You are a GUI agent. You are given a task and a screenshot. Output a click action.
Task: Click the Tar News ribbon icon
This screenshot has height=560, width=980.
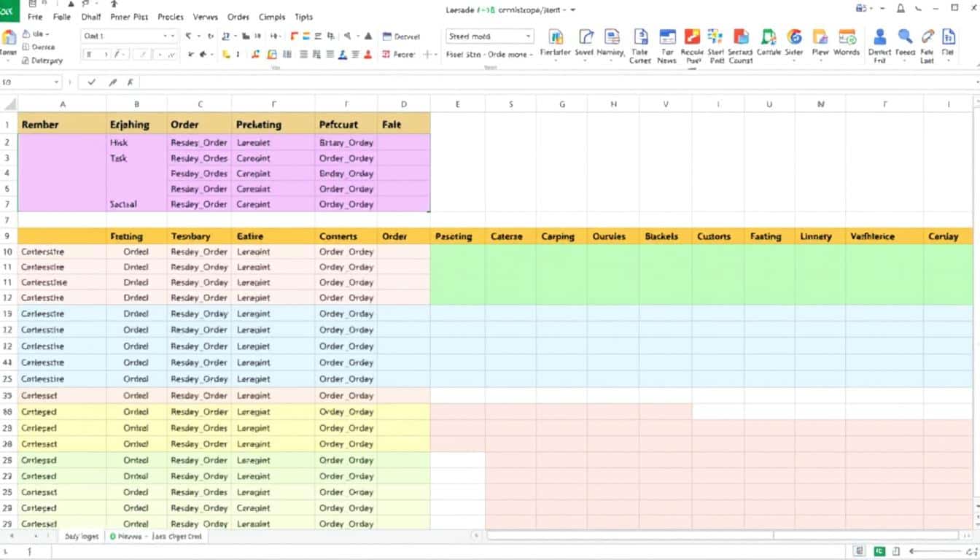coord(667,37)
